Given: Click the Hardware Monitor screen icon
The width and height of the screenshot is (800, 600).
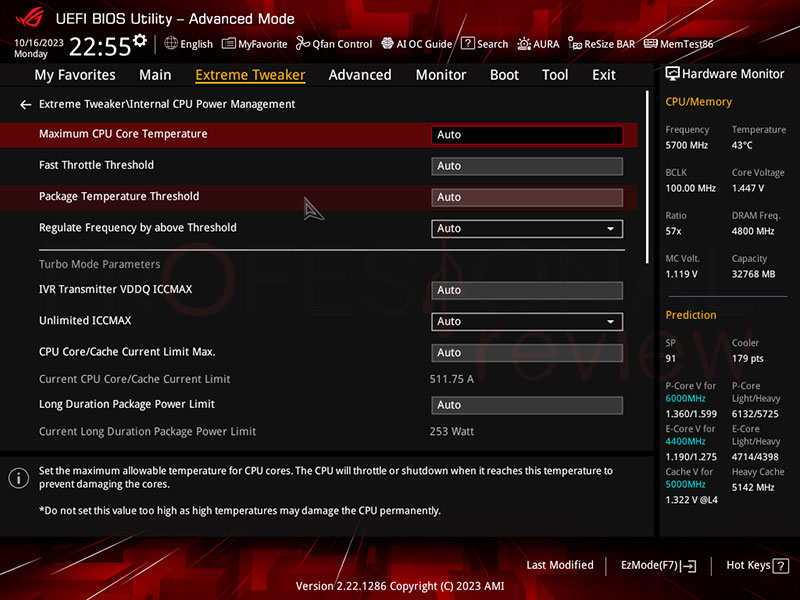Looking at the screenshot, I should pos(672,74).
